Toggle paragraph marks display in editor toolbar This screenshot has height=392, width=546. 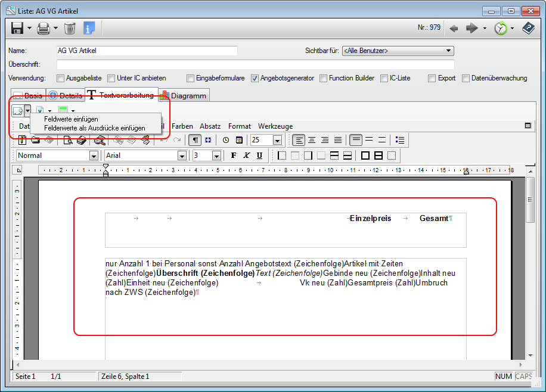point(194,140)
